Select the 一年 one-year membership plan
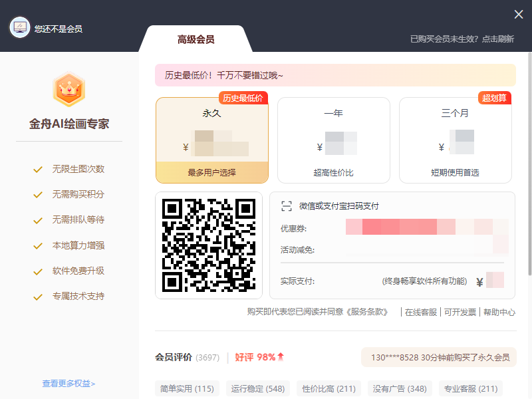 click(x=333, y=140)
